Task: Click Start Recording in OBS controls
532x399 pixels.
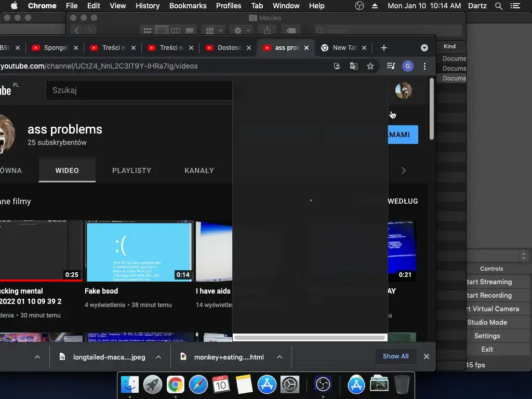Action: tap(497, 296)
